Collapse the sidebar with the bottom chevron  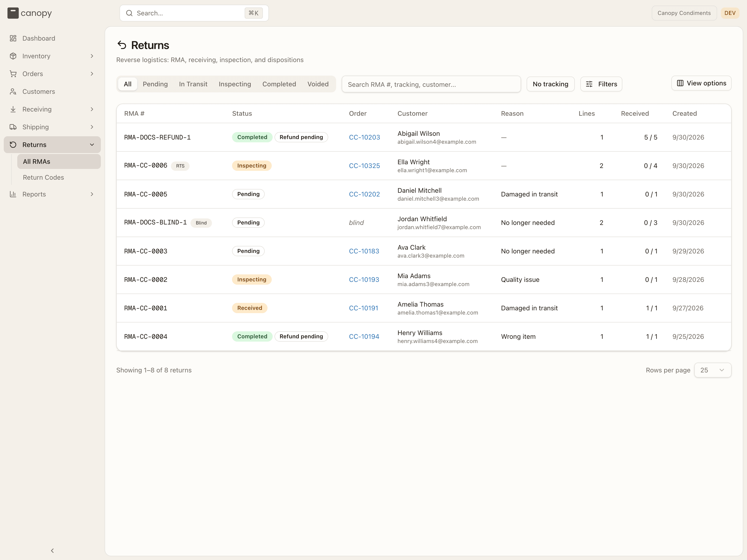coord(52,550)
